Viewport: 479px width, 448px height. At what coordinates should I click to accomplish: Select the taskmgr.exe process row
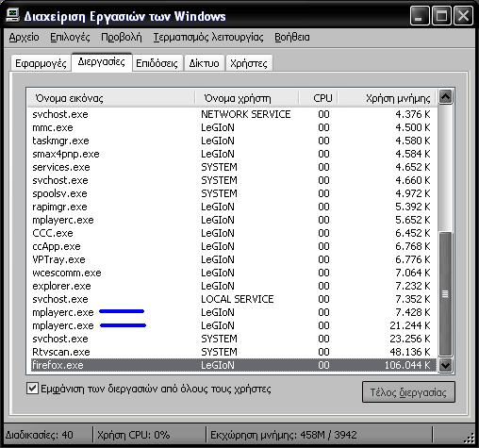pos(233,141)
